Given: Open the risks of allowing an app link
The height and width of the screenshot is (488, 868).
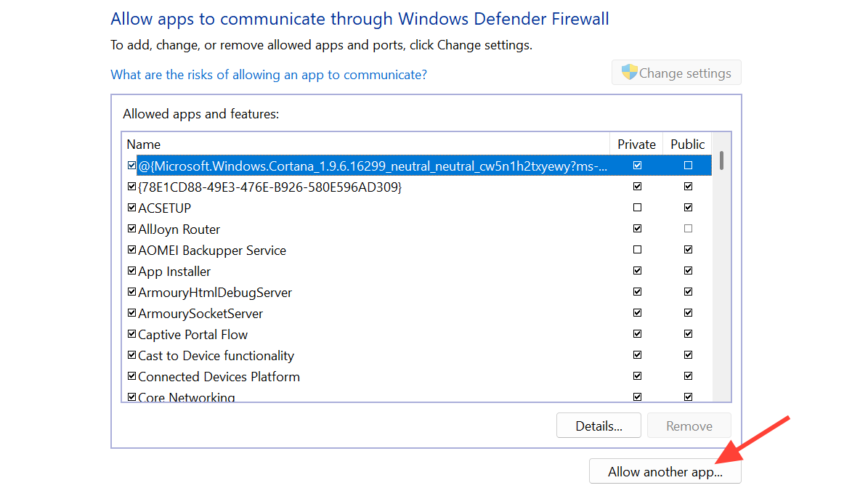Looking at the screenshot, I should 268,75.
